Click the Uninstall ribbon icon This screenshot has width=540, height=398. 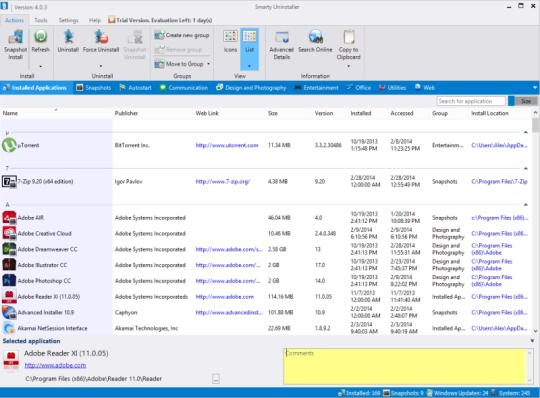68,36
